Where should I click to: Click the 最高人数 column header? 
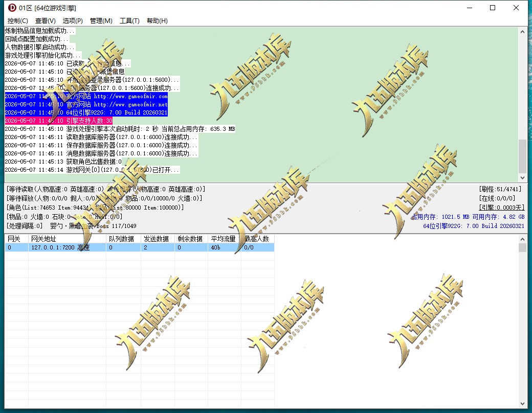(x=257, y=239)
